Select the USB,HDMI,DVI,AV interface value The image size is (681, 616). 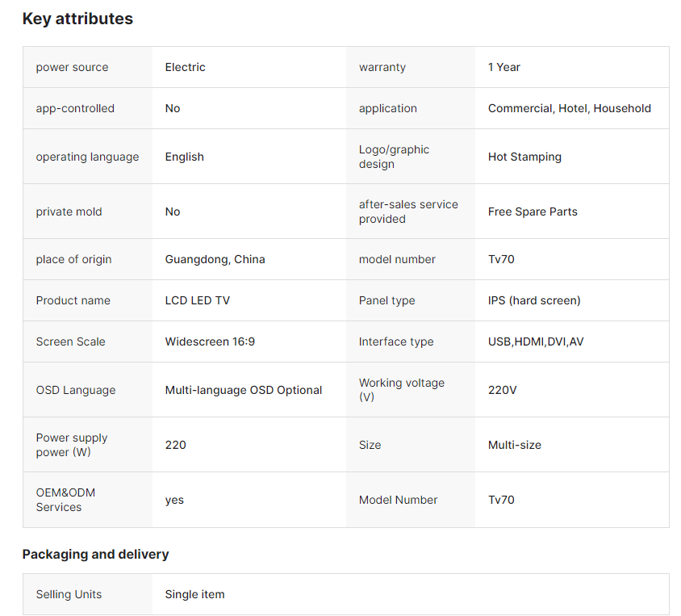[535, 342]
